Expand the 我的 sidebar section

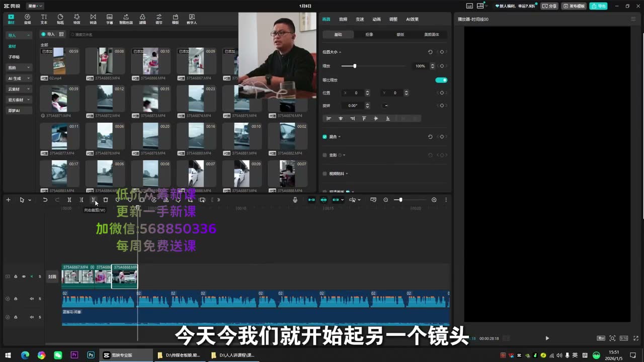pyautogui.click(x=19, y=67)
